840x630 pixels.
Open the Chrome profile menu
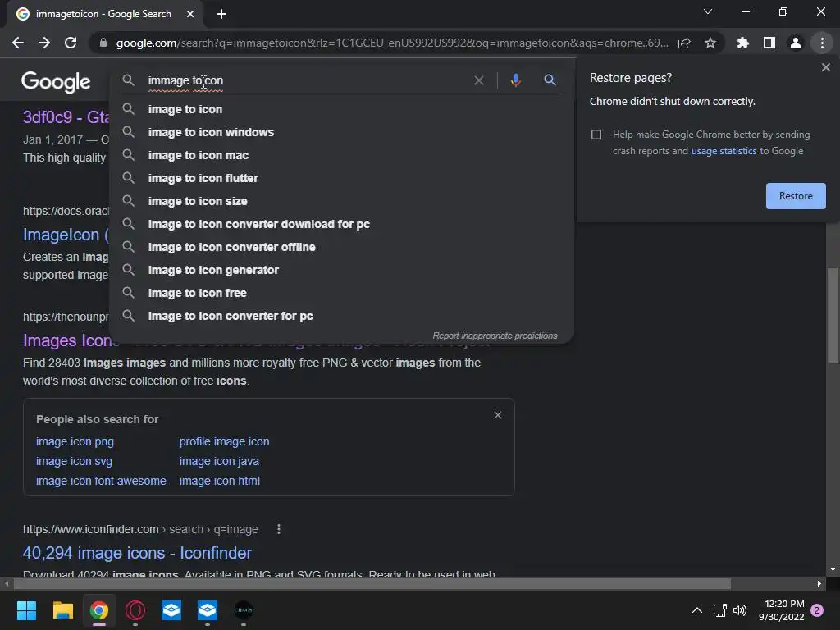coord(796,43)
